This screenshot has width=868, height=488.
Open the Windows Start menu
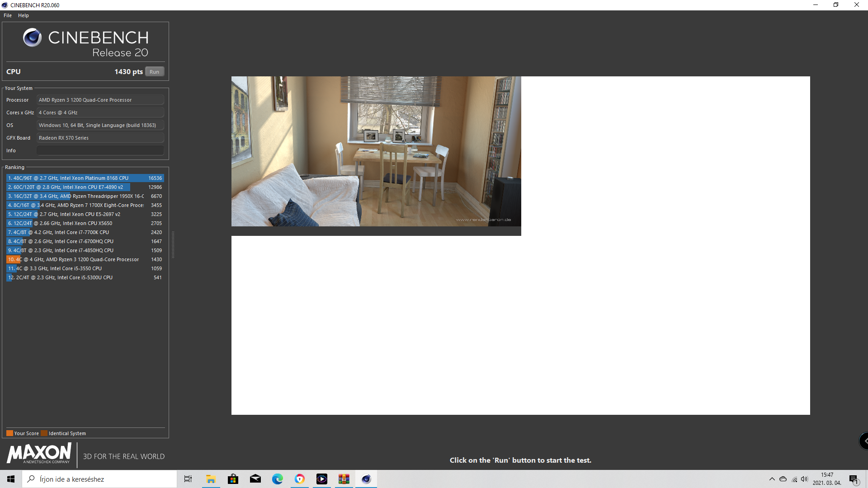tap(11, 479)
